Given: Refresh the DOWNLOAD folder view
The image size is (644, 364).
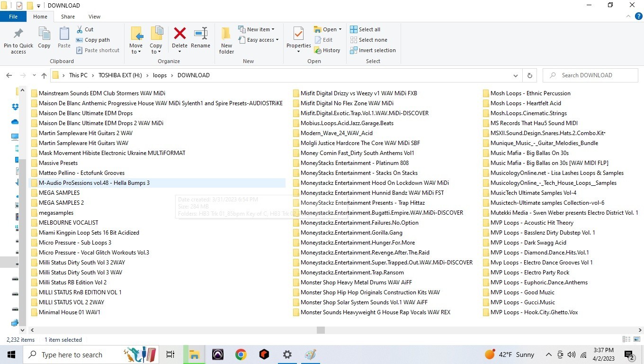Looking at the screenshot, I should tap(529, 75).
